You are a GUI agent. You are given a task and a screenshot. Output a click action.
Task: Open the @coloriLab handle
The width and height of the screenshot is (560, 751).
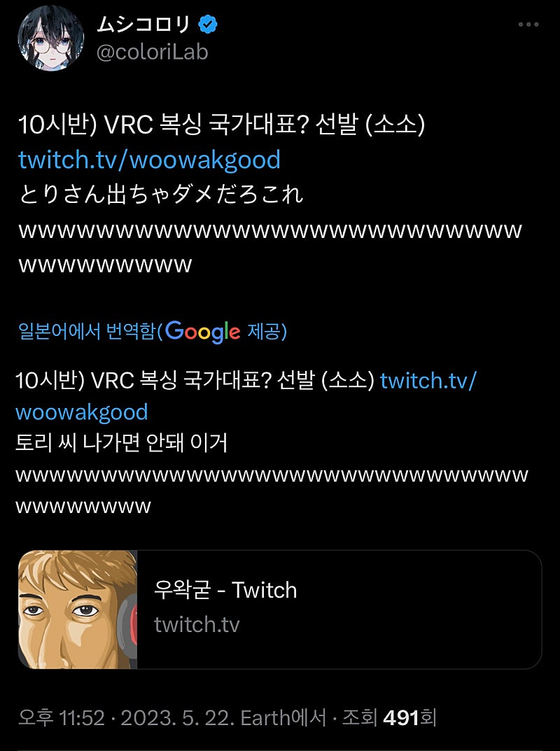click(153, 52)
